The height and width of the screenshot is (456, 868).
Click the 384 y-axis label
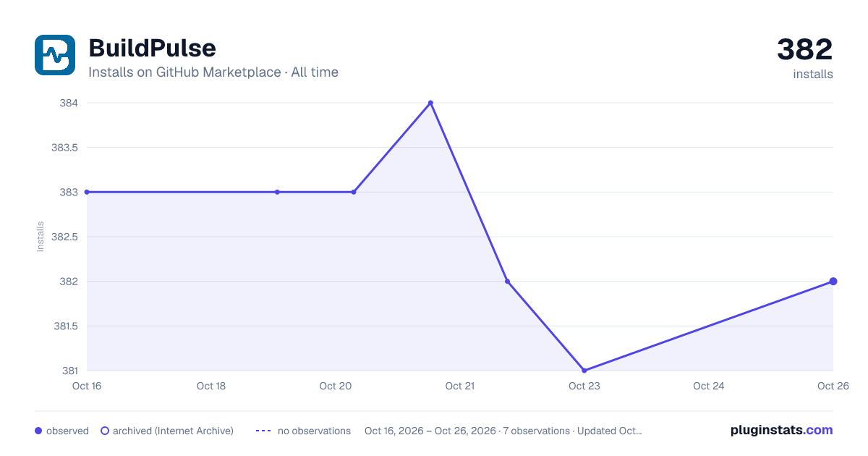tap(69, 103)
